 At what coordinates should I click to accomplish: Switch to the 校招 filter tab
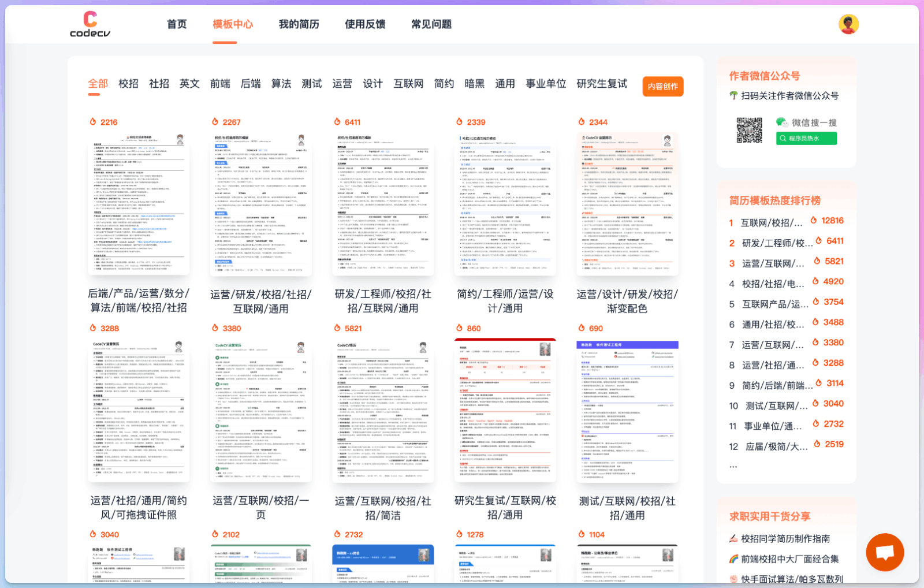(127, 83)
